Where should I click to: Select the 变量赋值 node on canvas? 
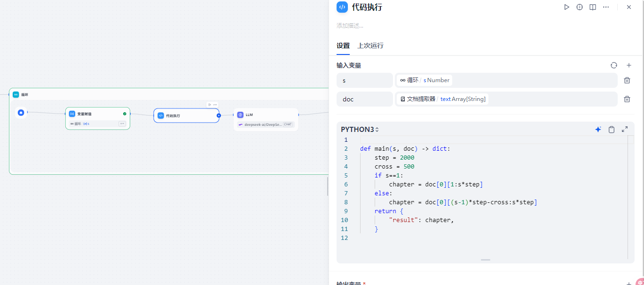tap(97, 118)
